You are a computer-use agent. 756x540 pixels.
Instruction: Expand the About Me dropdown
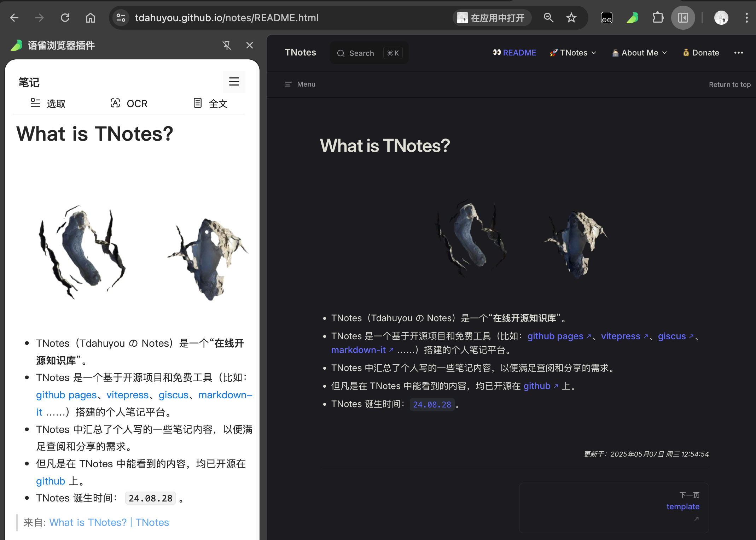639,53
